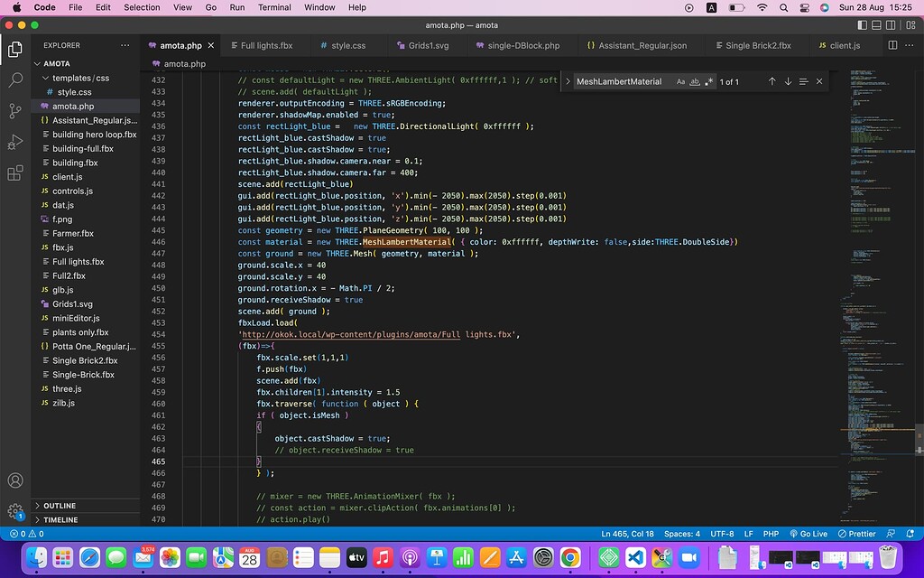This screenshot has width=924, height=578.
Task: Open the Run and Debug view
Action: click(x=15, y=142)
